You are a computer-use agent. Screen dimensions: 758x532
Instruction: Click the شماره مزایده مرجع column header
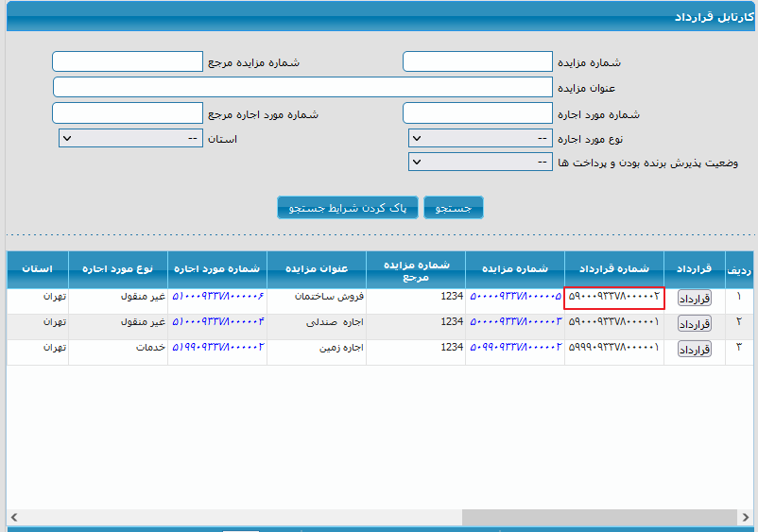click(416, 269)
